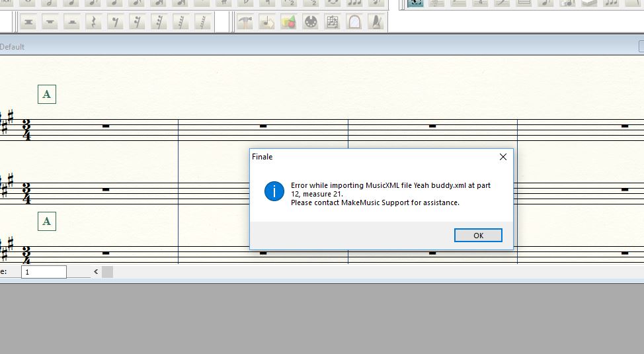This screenshot has height=354, width=644.
Task: Open the colored shapes tool icon
Action: coord(289,22)
